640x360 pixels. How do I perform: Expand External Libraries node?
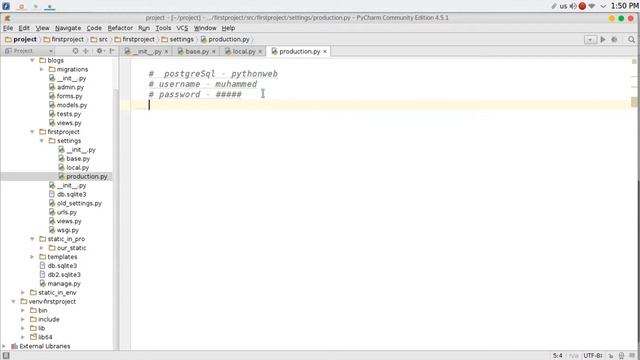pyautogui.click(x=4, y=346)
